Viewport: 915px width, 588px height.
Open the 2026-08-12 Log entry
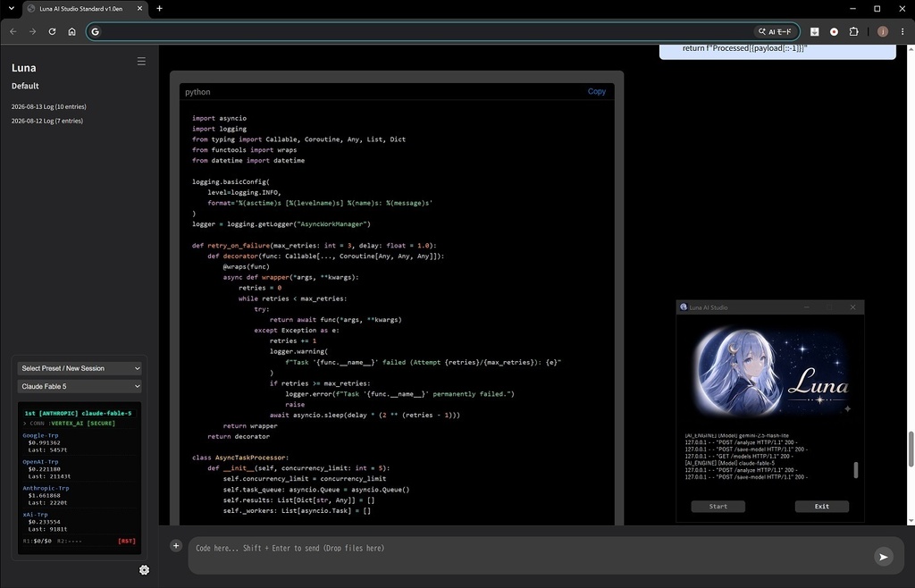[x=47, y=121]
